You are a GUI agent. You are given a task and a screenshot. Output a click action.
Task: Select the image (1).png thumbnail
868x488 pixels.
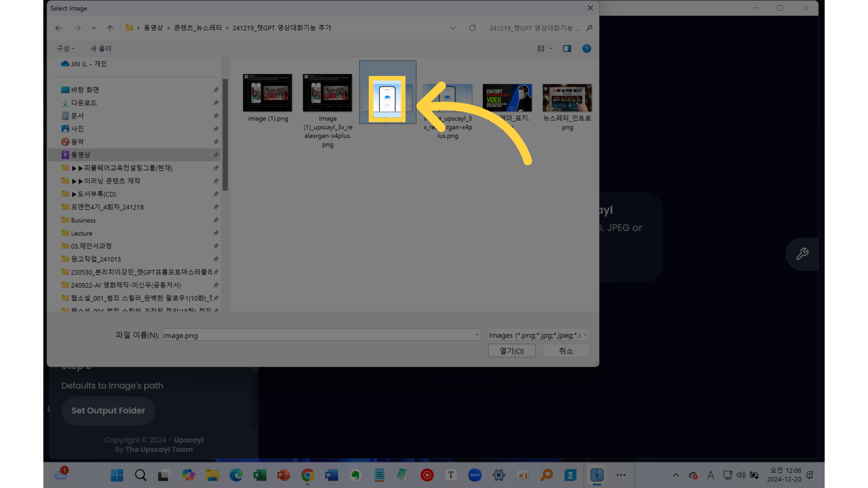click(x=267, y=93)
